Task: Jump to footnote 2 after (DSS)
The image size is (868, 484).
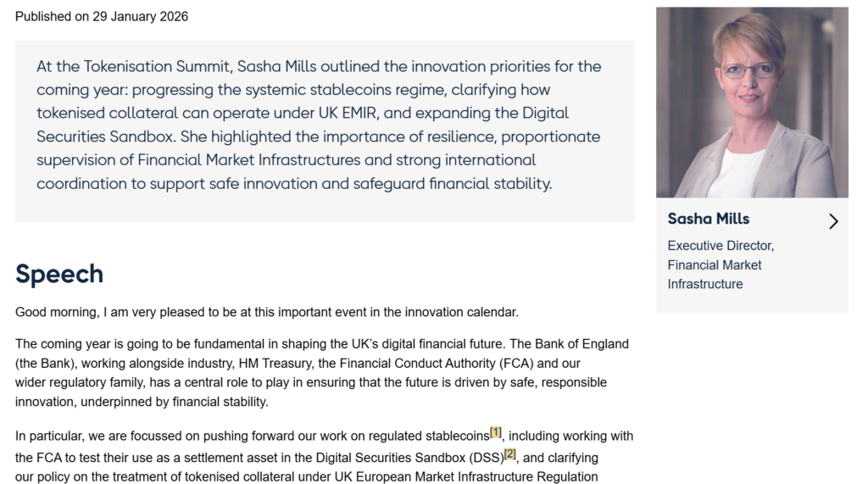Action: [x=510, y=455]
